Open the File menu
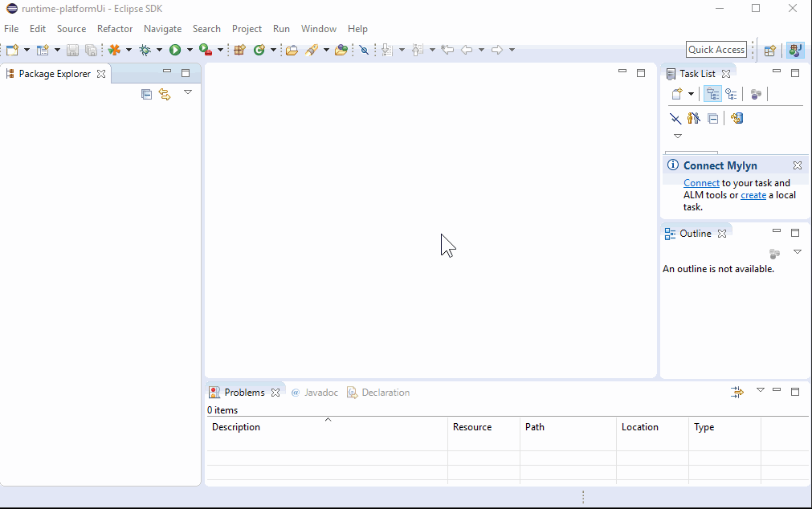Viewport: 812px width, 509px height. [x=11, y=29]
